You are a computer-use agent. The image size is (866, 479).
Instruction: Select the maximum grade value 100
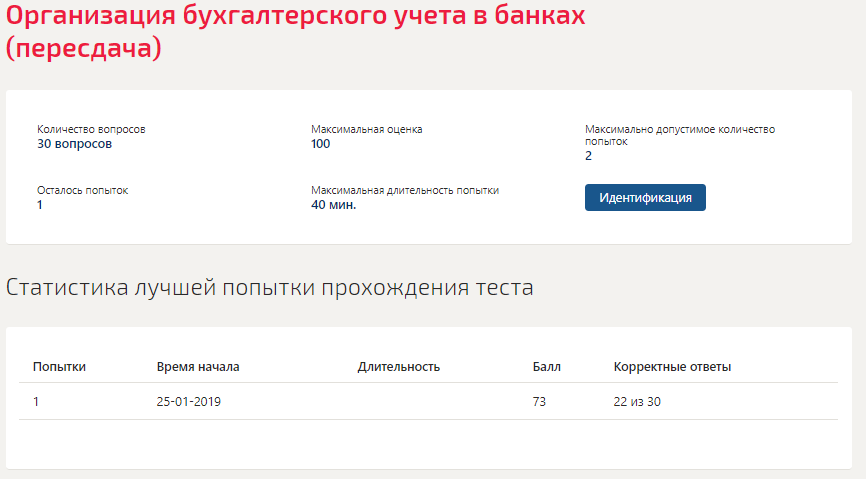pos(321,144)
